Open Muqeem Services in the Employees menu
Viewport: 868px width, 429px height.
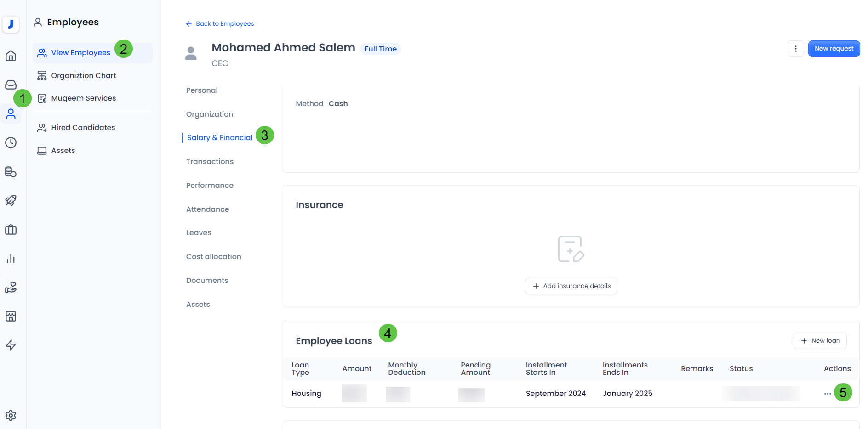point(83,98)
